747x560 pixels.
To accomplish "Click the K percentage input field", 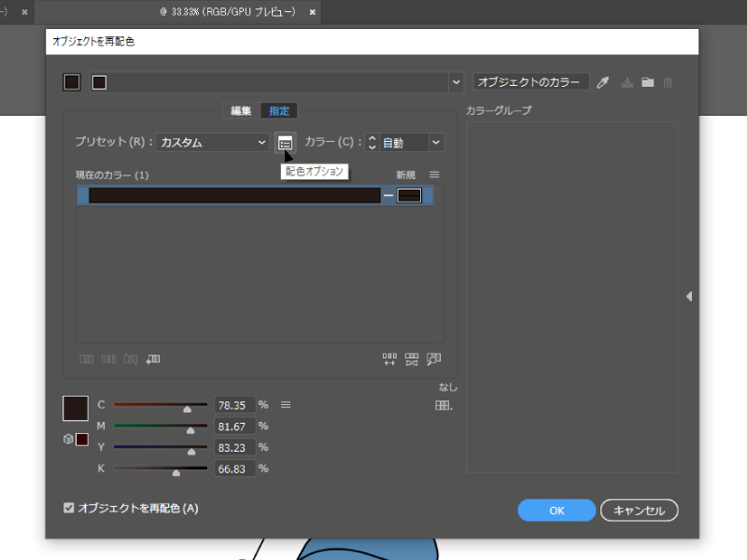I will coord(234,469).
